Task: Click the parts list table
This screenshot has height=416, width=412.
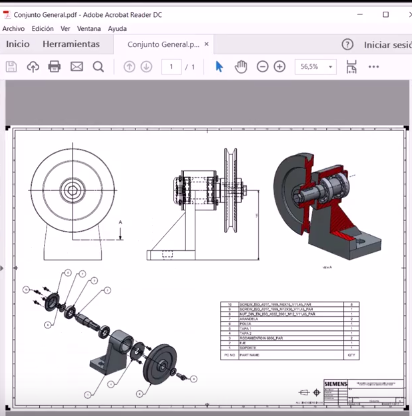Action: 290,330
